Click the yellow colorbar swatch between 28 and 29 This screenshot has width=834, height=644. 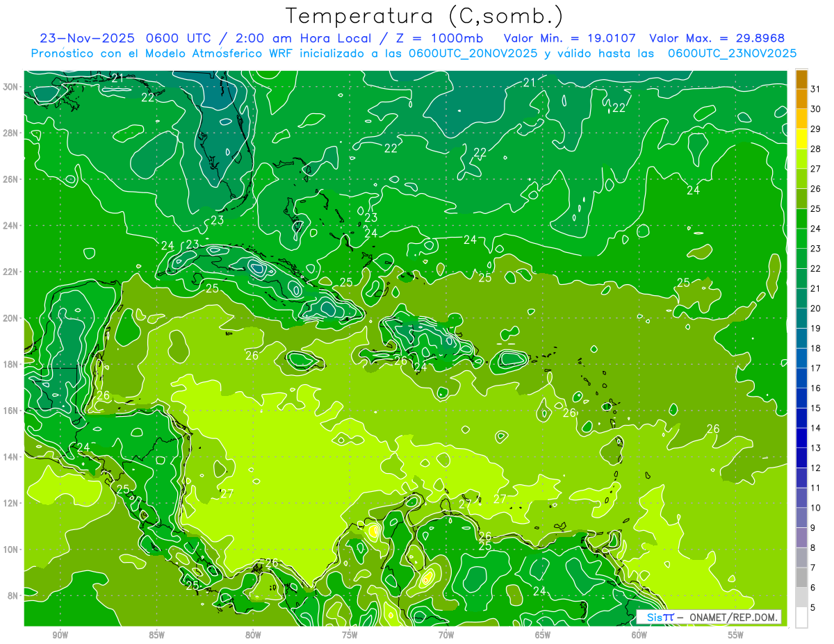coord(801,139)
